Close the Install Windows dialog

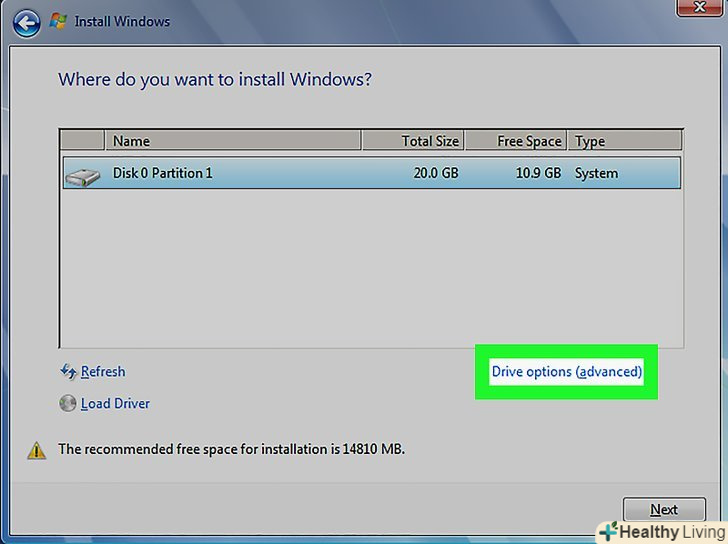pos(700,7)
